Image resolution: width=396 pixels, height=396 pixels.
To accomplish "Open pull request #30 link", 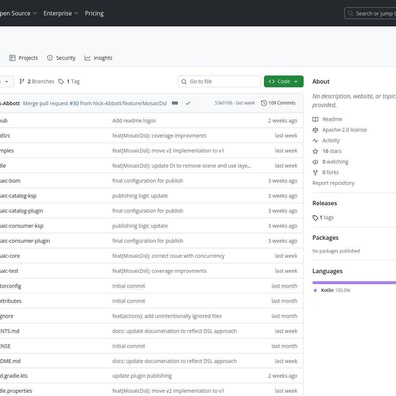I will pos(74,103).
